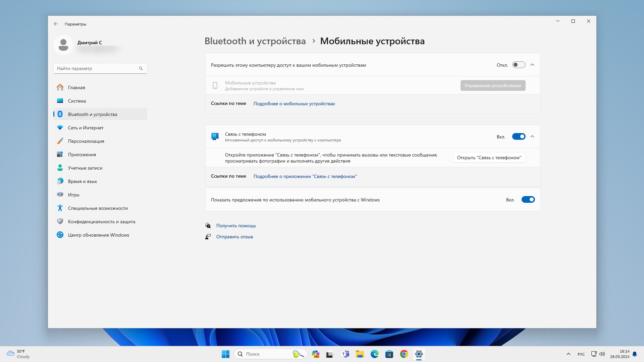The width and height of the screenshot is (644, 362).
Task: Select Сеть и Интернет category
Action: (100, 128)
